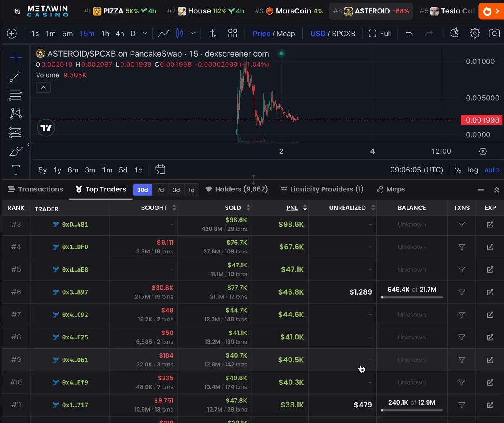Image resolution: width=504 pixels, height=423 pixels.
Task: Click the MetaWin Casino banner logo
Action: click(x=41, y=11)
